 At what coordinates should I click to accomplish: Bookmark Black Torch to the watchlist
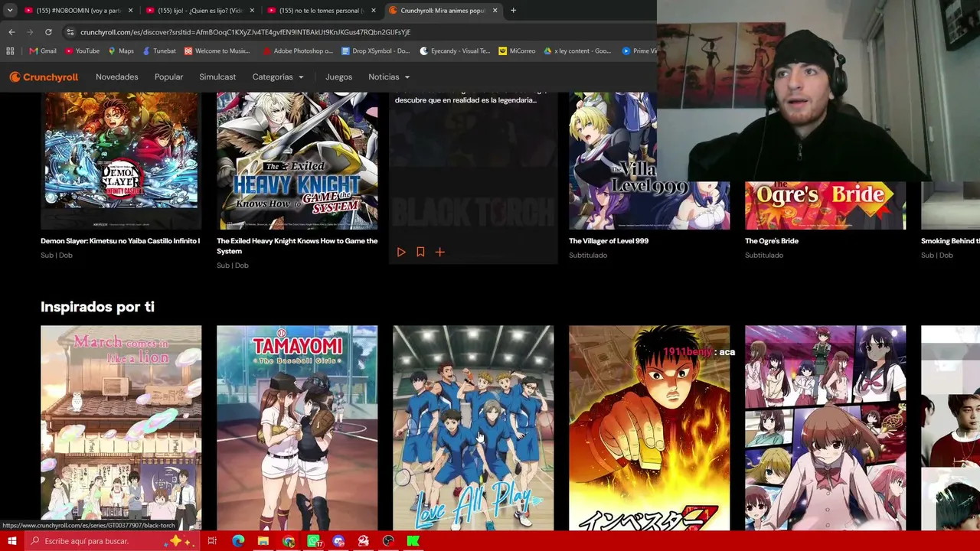pyautogui.click(x=420, y=252)
